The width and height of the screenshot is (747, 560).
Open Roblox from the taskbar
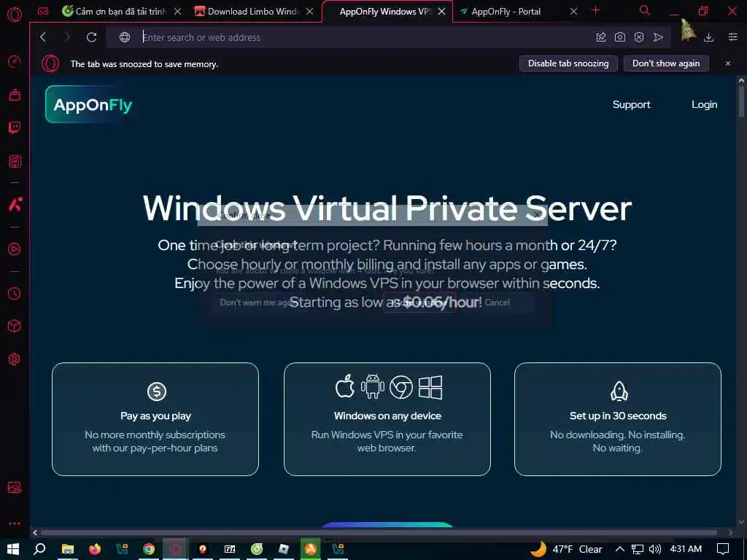[x=284, y=549]
